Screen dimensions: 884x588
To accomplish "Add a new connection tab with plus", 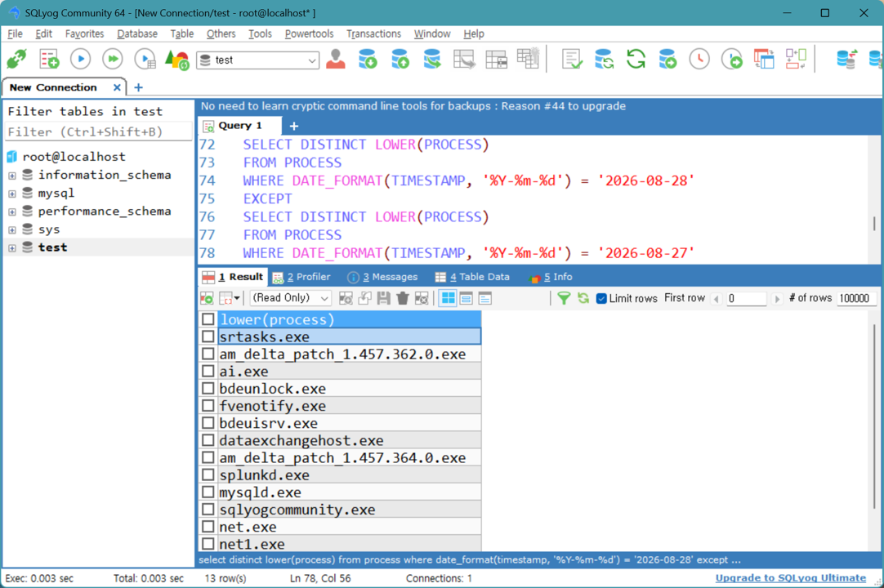I will [x=138, y=87].
